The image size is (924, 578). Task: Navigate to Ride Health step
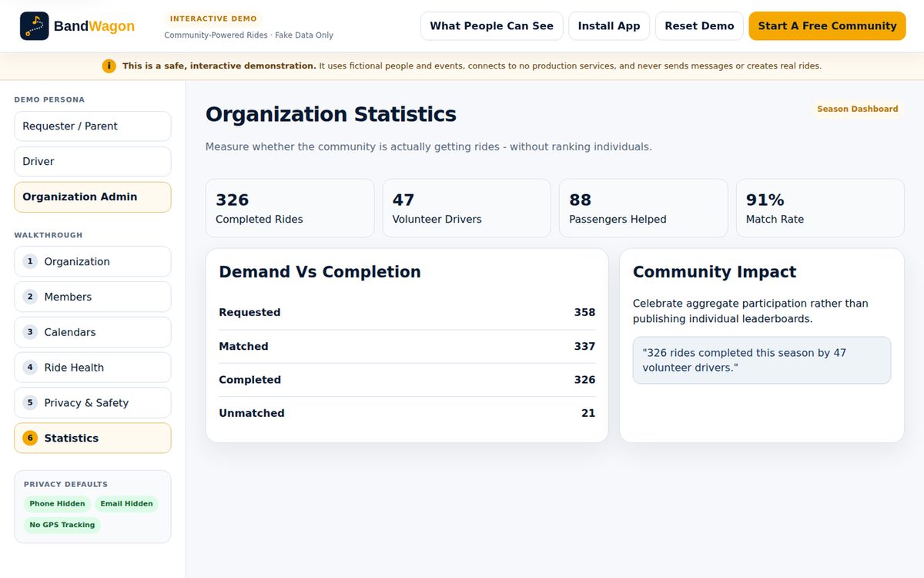[x=92, y=368]
